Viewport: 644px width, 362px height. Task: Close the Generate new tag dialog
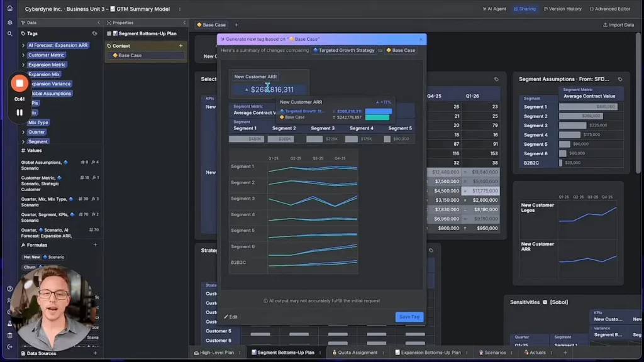pyautogui.click(x=421, y=39)
